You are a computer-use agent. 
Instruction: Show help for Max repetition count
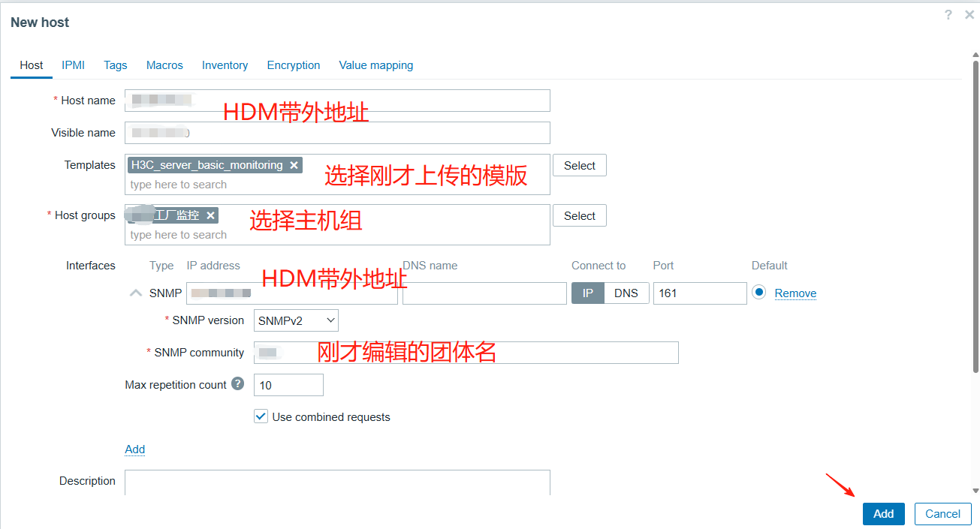pyautogui.click(x=238, y=384)
